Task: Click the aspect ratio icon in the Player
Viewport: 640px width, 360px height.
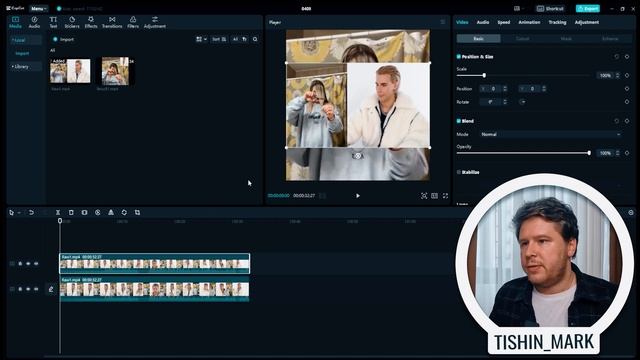Action: click(x=434, y=196)
